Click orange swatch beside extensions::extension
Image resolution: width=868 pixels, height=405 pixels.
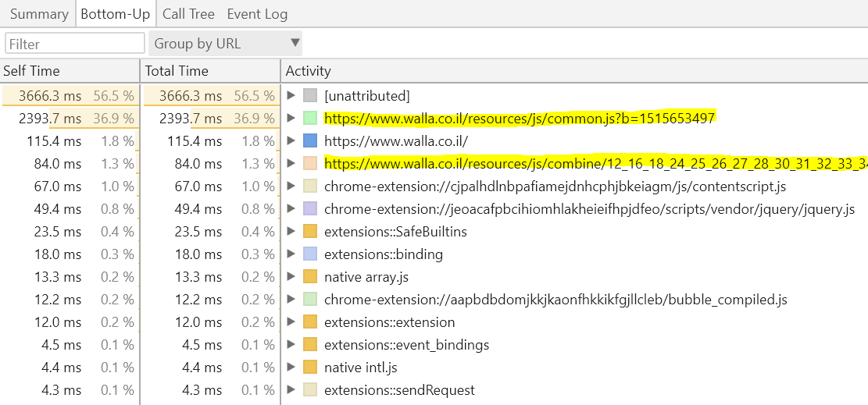coord(310,322)
